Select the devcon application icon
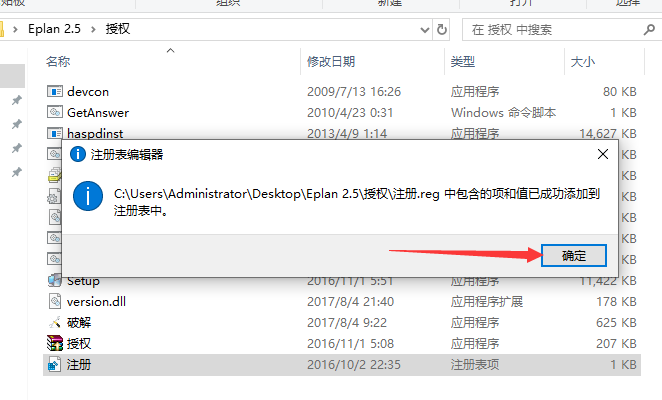The image size is (662, 400). (x=54, y=91)
